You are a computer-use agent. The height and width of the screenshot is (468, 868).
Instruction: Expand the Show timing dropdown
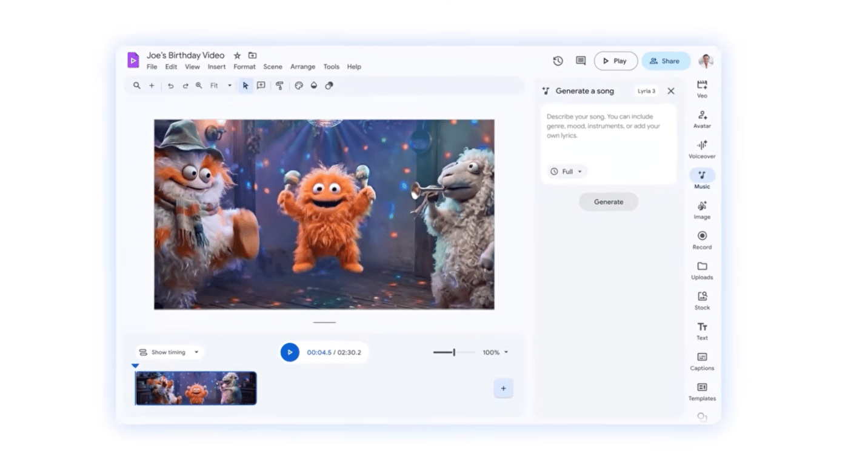(169, 352)
